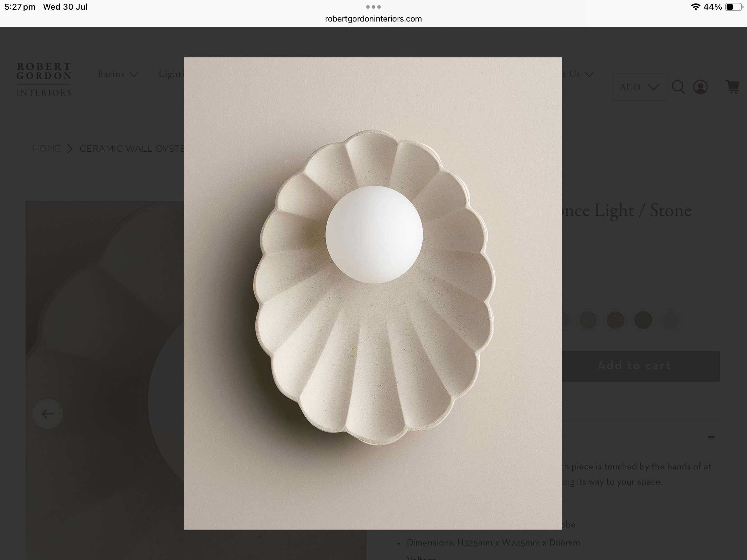This screenshot has height=560, width=747.
Task: Tap the three-dot multitasking menu
Action: point(373,7)
